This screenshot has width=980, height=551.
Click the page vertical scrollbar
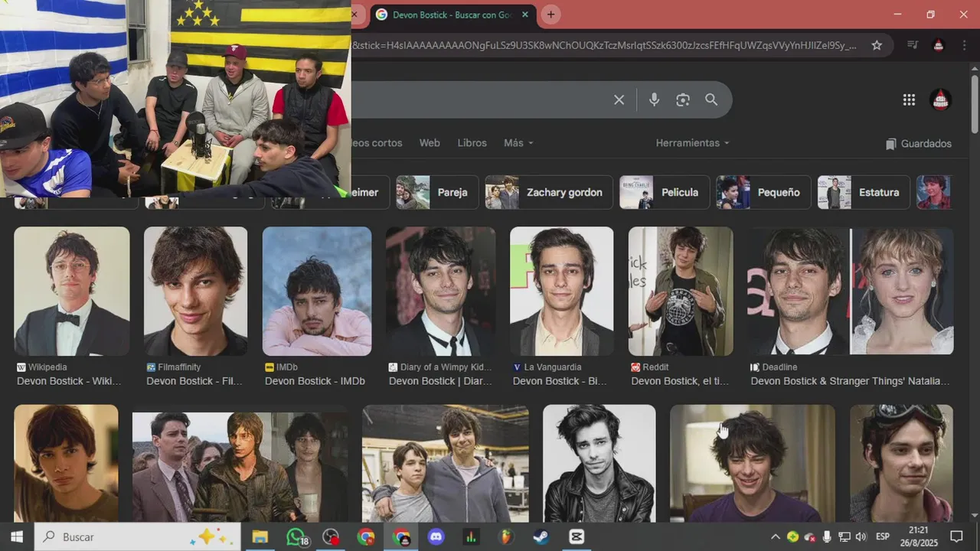tap(974, 103)
